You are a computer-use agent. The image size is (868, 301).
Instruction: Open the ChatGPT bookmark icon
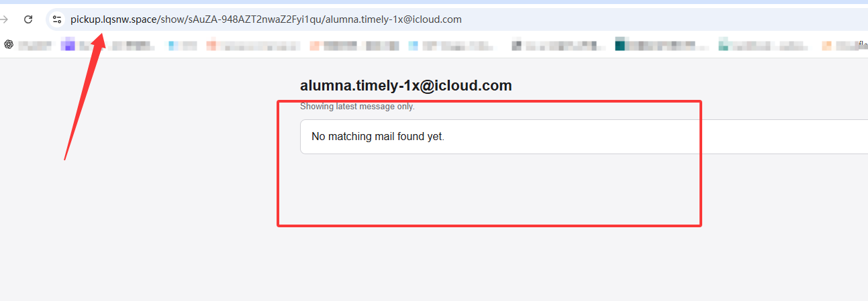[x=9, y=45]
